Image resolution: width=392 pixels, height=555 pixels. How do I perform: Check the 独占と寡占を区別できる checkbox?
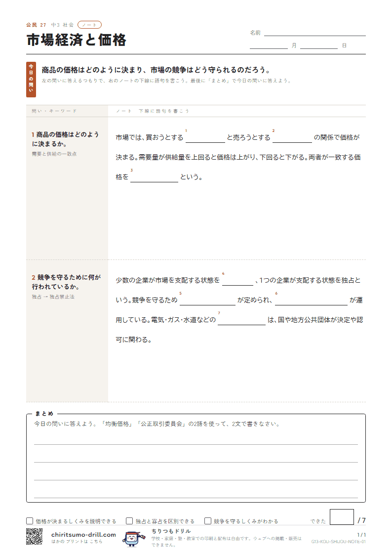(x=129, y=521)
